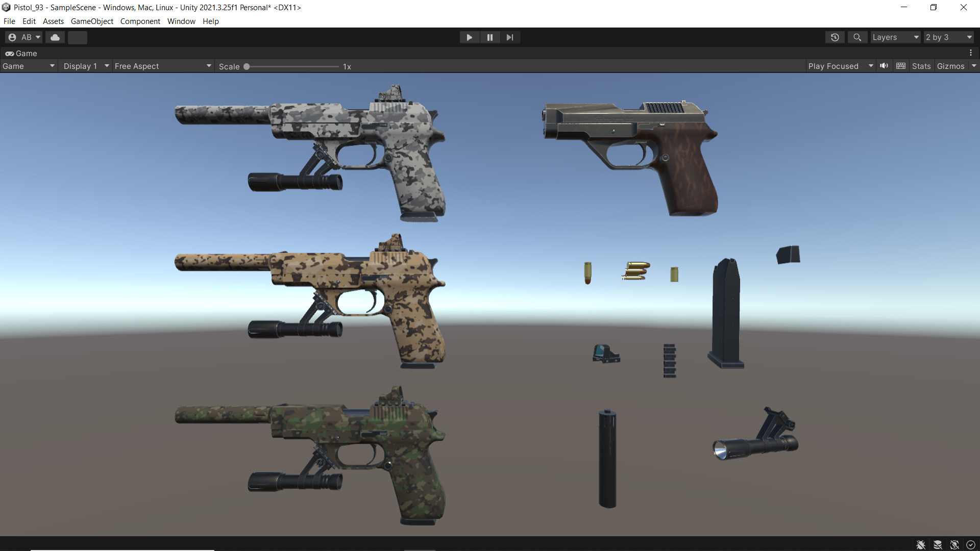Open the Gizmos dropdown arrow

coord(974,66)
